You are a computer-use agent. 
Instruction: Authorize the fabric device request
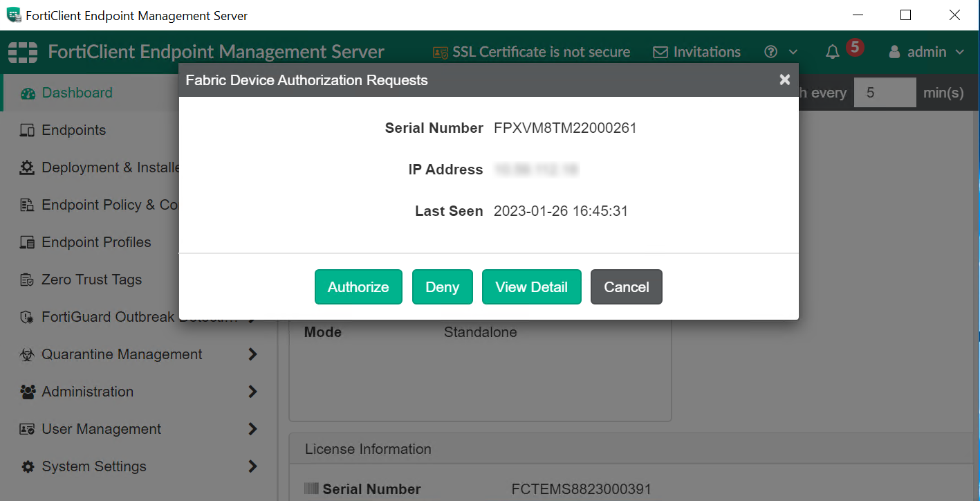(358, 286)
